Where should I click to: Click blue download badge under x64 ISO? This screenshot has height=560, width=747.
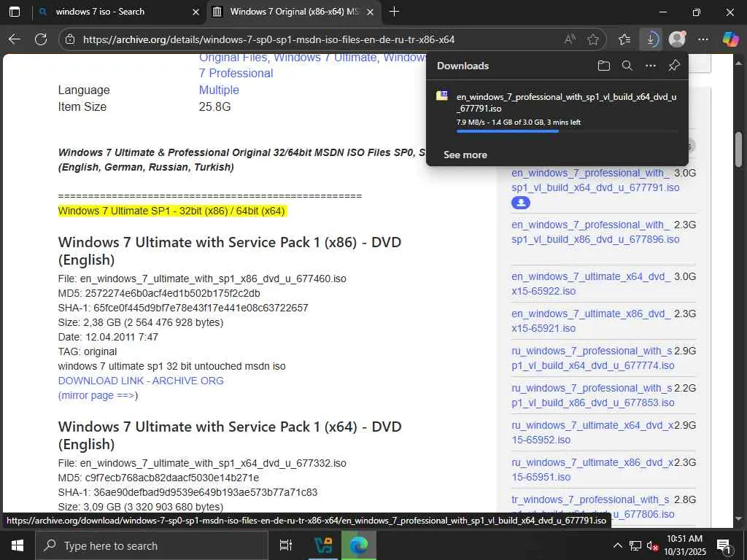click(521, 203)
